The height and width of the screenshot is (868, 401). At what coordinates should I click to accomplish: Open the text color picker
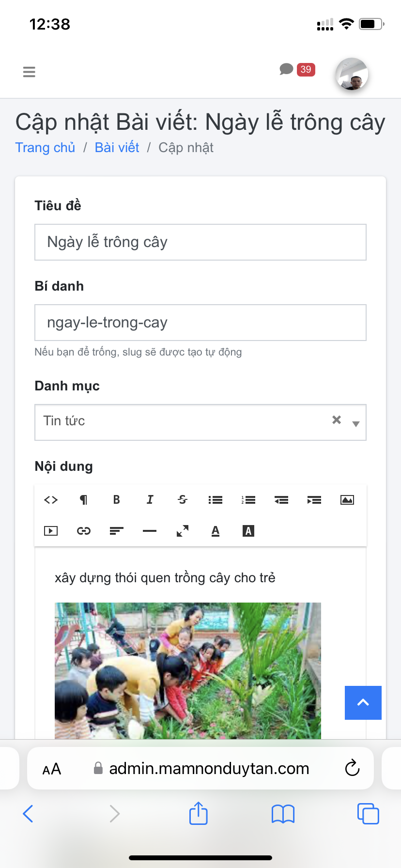(x=216, y=531)
